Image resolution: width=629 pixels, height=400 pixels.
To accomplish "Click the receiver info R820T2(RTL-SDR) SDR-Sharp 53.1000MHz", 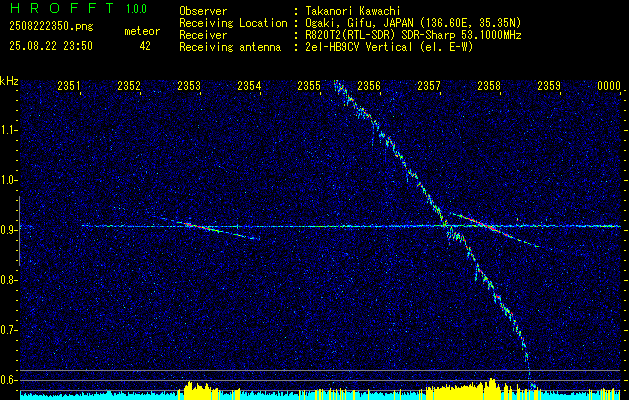I will (x=413, y=35).
